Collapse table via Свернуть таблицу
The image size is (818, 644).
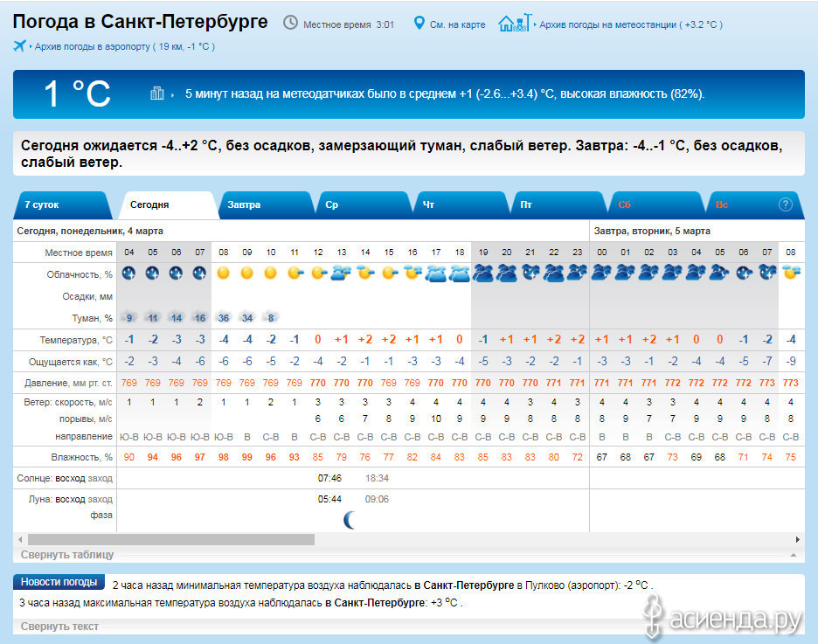(x=67, y=554)
